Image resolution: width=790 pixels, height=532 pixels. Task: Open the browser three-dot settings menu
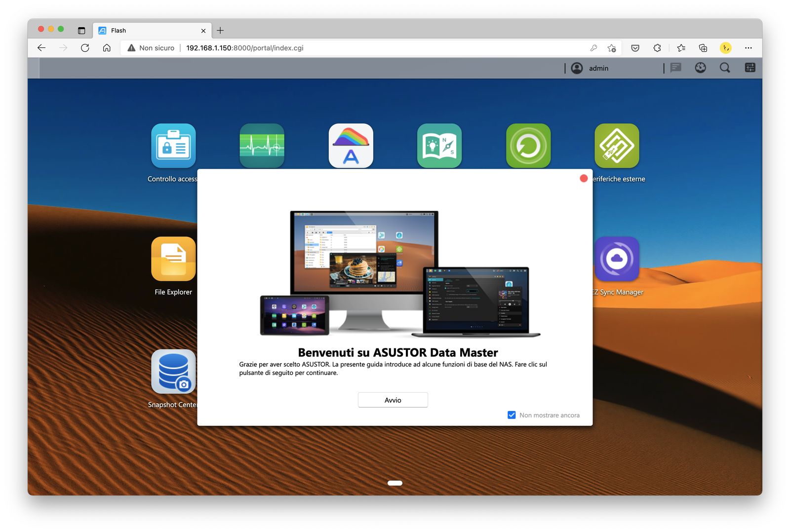coord(749,48)
